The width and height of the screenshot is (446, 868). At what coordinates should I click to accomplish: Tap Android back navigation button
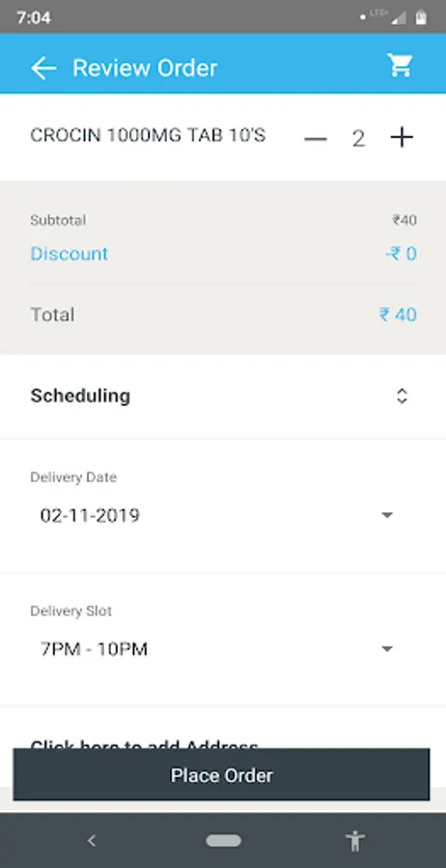pyautogui.click(x=92, y=841)
